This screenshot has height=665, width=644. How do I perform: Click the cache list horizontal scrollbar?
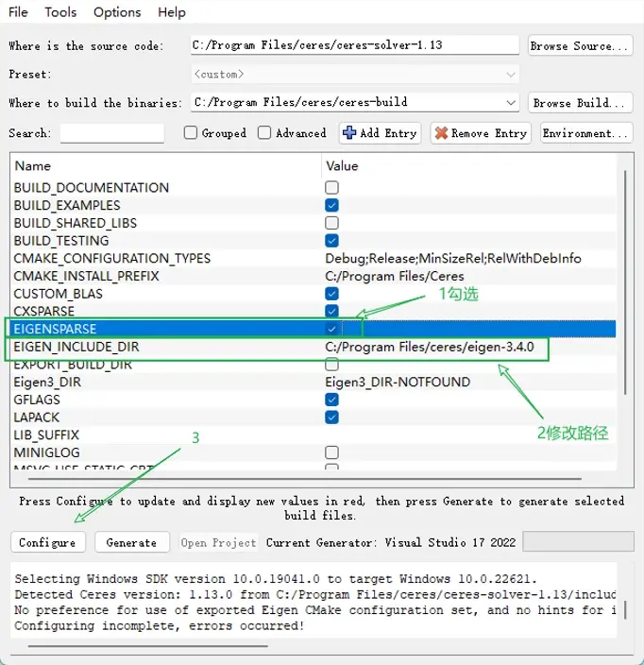click(x=304, y=479)
